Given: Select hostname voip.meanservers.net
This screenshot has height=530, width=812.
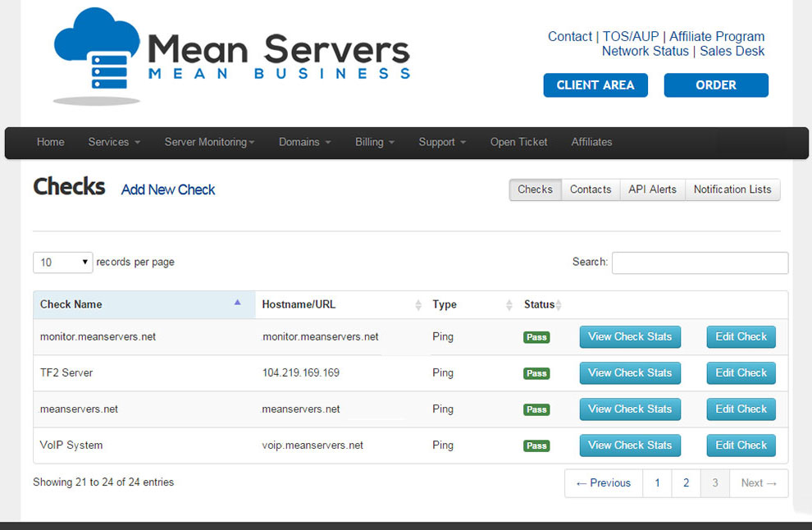Looking at the screenshot, I should (x=312, y=445).
